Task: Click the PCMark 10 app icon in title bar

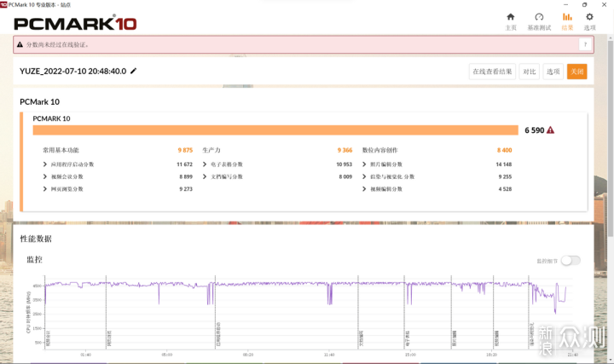Action: click(4, 5)
